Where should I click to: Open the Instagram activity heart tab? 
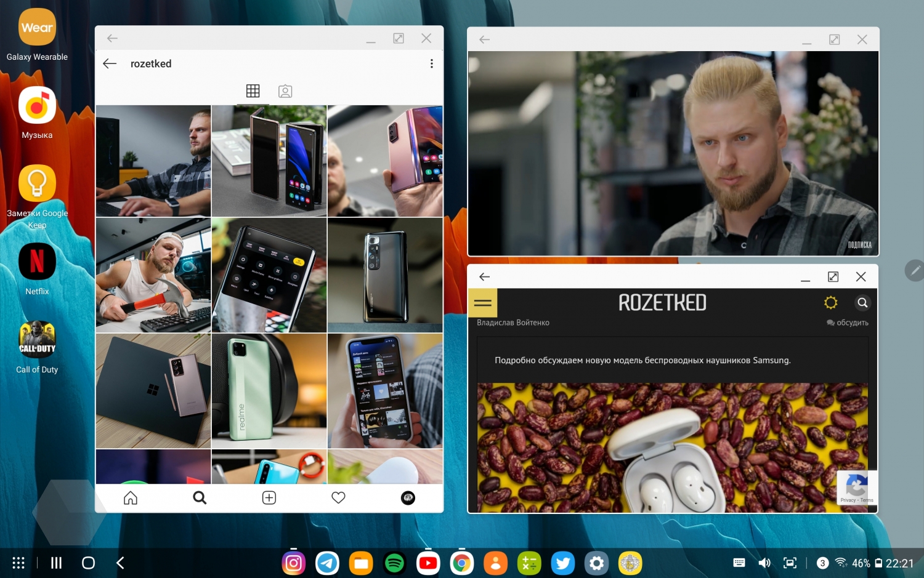[338, 497]
